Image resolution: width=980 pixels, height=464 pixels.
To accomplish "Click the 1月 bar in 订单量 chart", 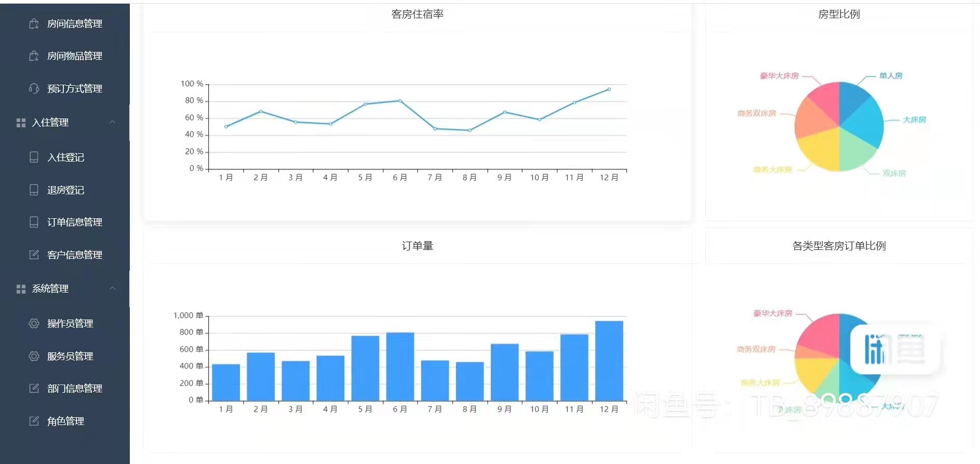I will 226,382.
